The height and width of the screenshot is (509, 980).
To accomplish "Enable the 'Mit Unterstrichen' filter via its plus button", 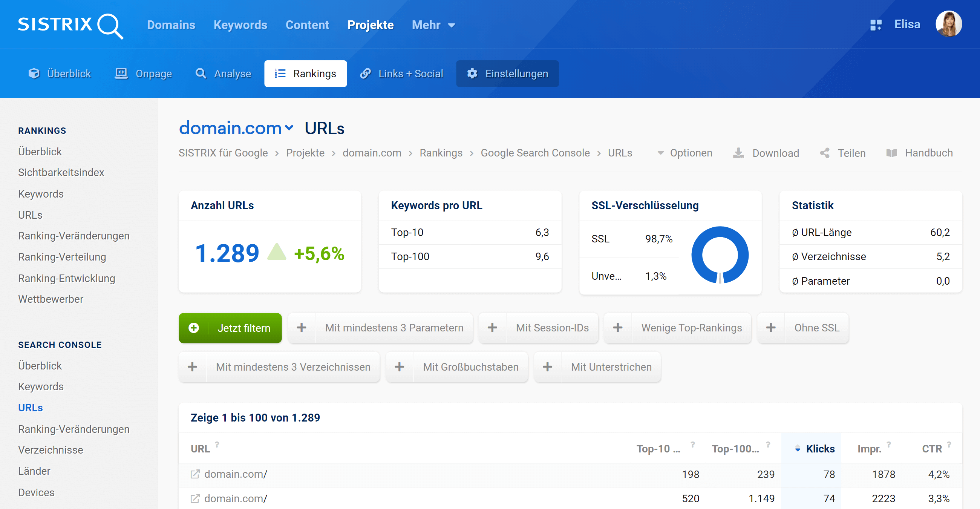I will coord(547,367).
